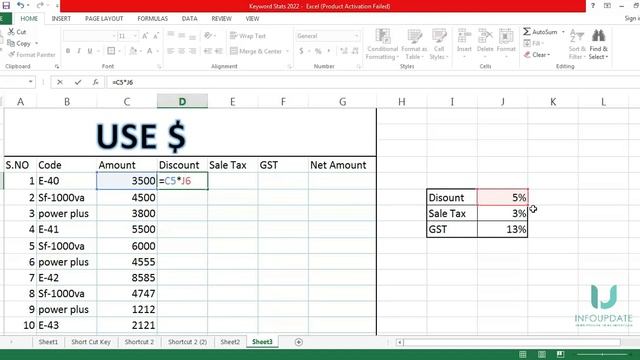Screen dimensions: 640x360
Task: Cancel formula entry with X button
Action: [x=60, y=82]
